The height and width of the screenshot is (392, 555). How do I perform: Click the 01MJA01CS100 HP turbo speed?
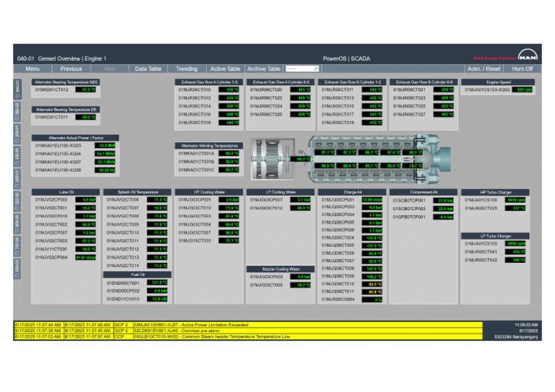[x=515, y=200]
